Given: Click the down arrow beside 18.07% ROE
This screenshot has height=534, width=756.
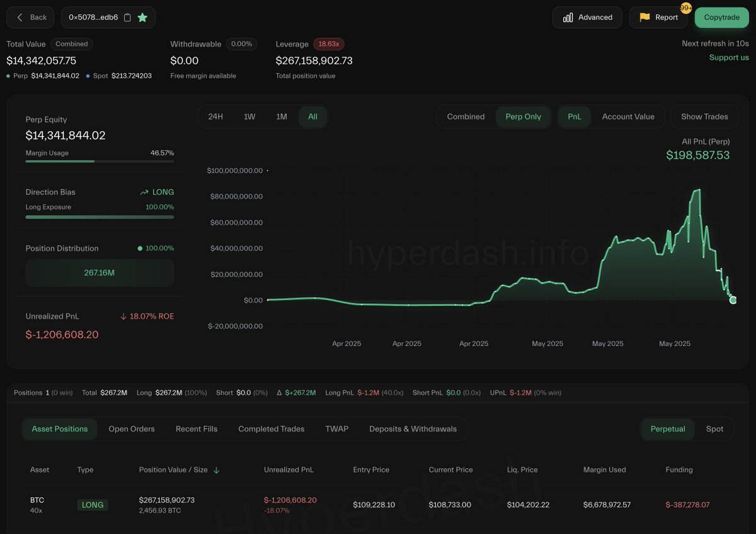Looking at the screenshot, I should point(123,316).
